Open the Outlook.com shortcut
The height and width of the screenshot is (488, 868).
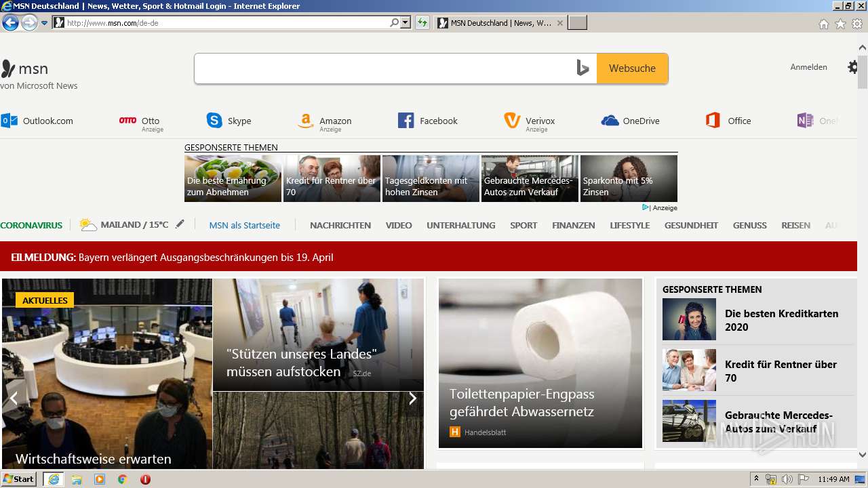pyautogui.click(x=37, y=121)
